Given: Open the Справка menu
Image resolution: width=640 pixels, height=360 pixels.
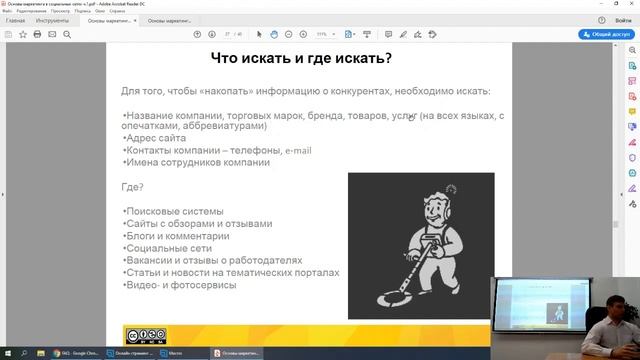Looking at the screenshot, I should (x=117, y=11).
